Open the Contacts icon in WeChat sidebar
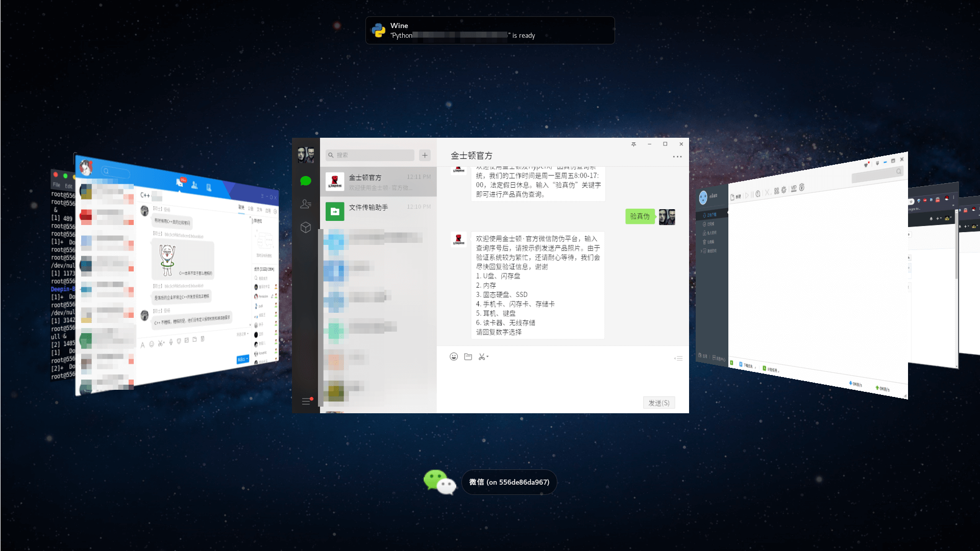The height and width of the screenshot is (551, 980). pos(306,204)
